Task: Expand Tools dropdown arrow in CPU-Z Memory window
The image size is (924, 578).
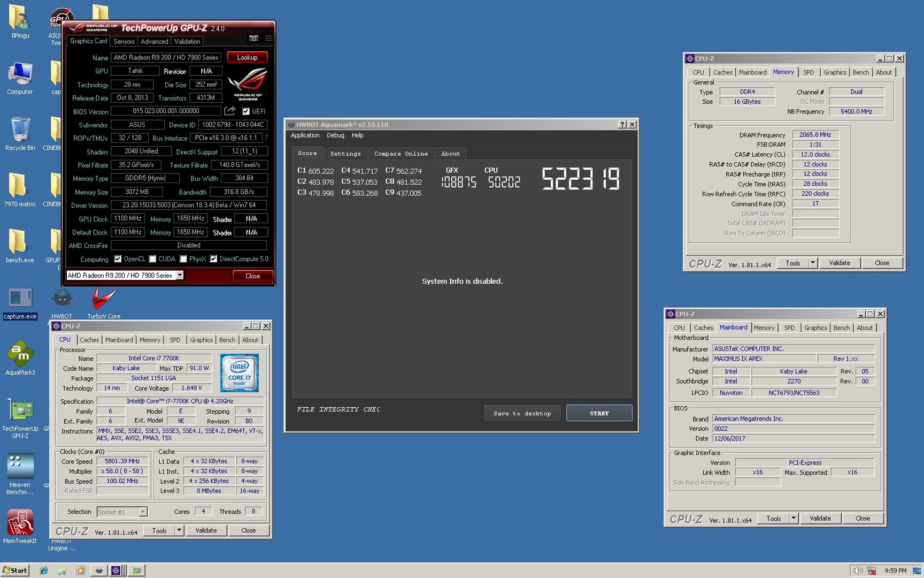Action: point(813,263)
